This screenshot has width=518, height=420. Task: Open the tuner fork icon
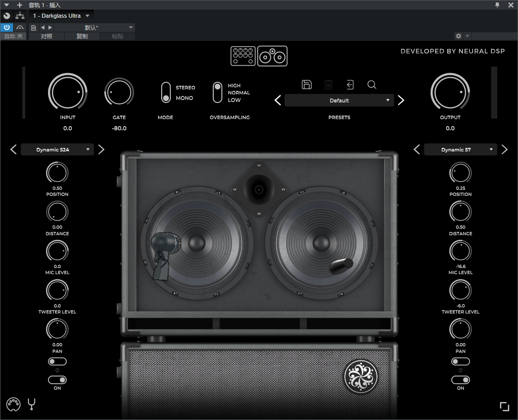tap(32, 404)
